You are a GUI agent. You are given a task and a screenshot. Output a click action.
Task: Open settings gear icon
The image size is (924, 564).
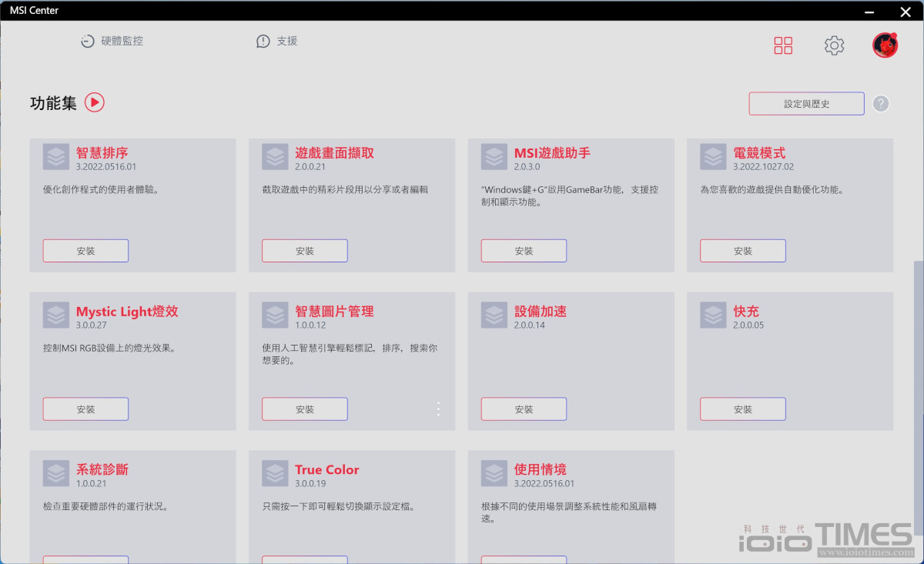point(834,45)
